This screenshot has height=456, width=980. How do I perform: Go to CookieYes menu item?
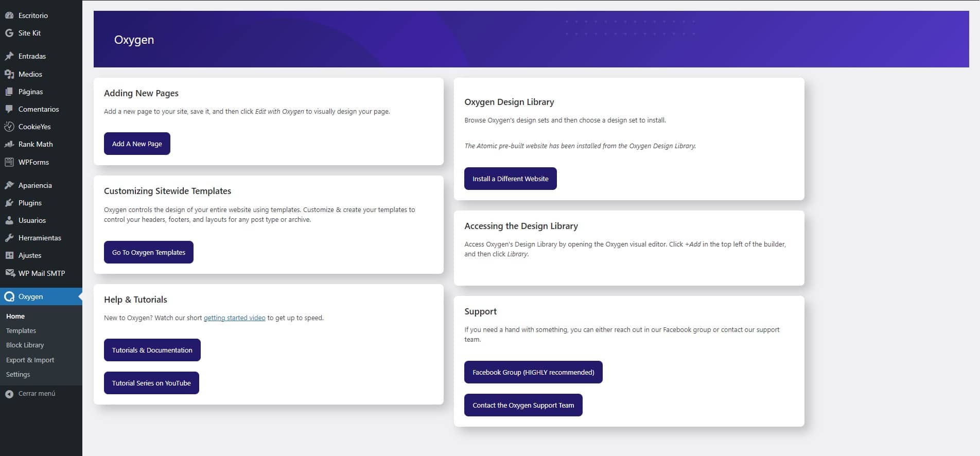click(x=41, y=127)
